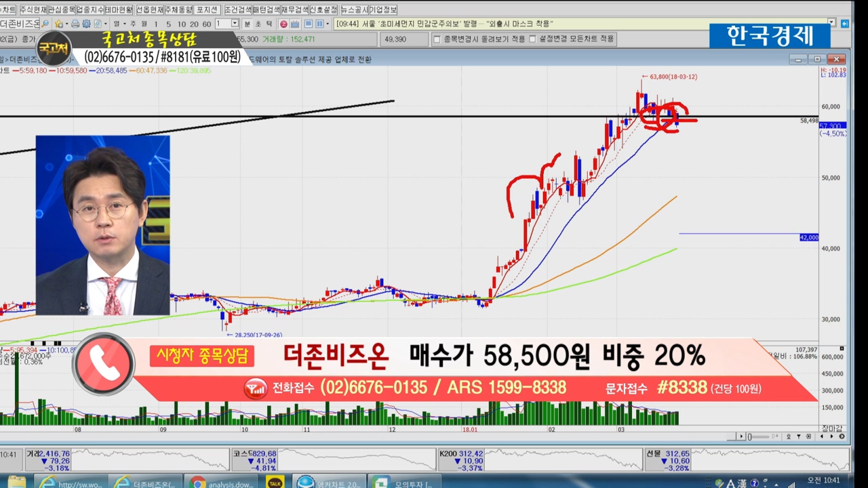
Task: Click the red circular plus icon
Action: click(x=284, y=24)
